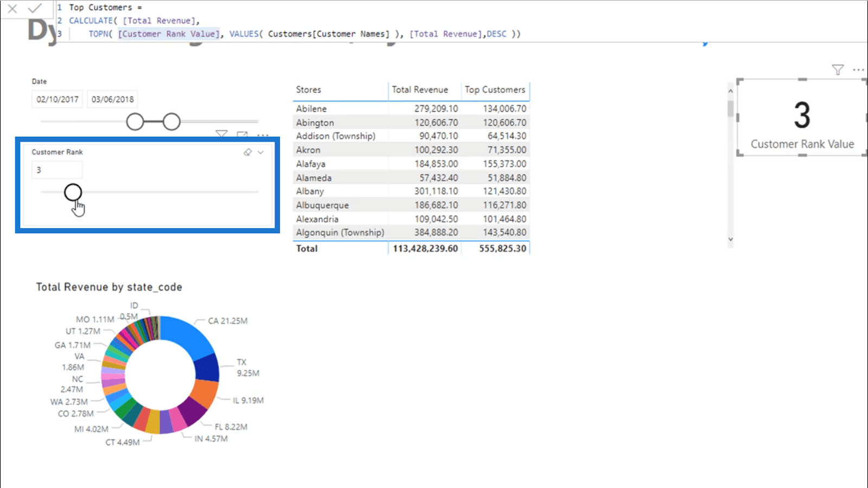Select the Addison (Township) row
The height and width of the screenshot is (488, 868).
pos(411,136)
